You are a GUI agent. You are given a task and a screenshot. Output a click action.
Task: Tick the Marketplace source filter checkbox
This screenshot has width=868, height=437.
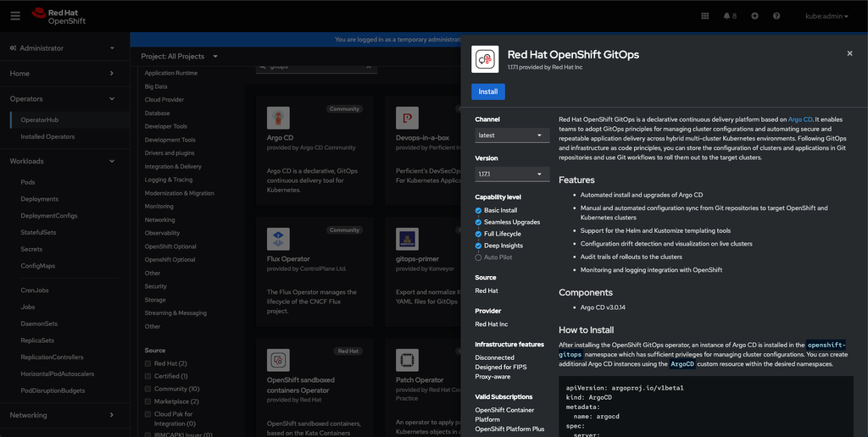[148, 401]
